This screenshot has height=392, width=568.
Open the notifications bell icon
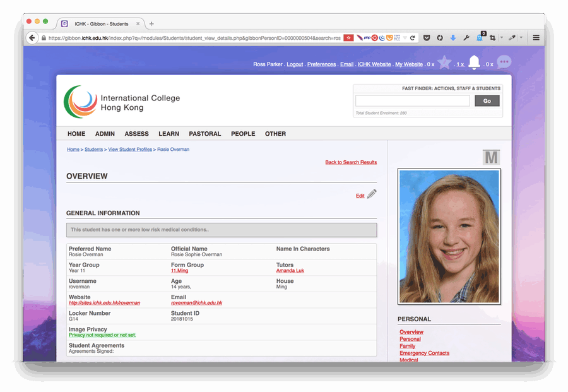(x=474, y=62)
